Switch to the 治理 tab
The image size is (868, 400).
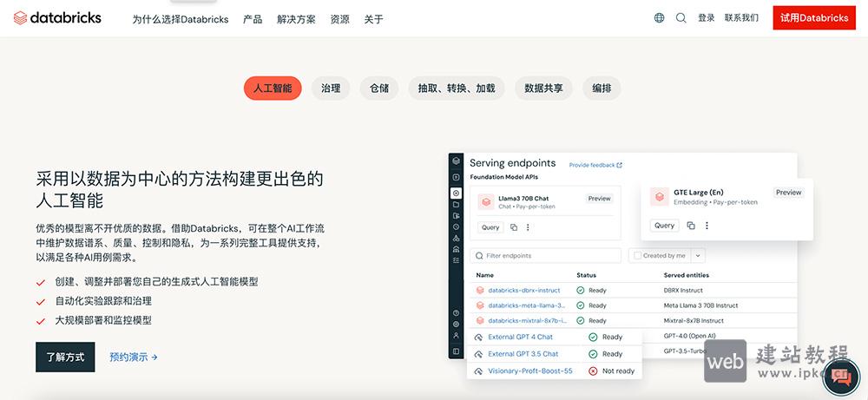(331, 88)
